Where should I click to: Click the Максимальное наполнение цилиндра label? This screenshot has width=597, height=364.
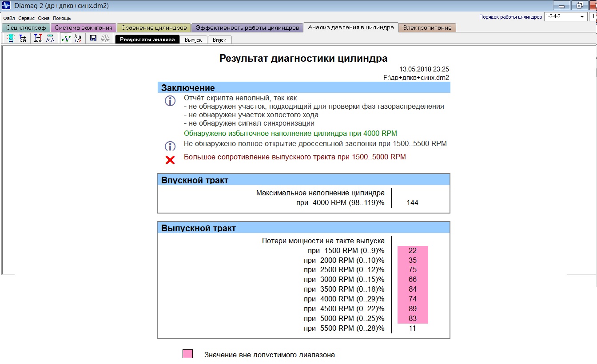tap(320, 193)
